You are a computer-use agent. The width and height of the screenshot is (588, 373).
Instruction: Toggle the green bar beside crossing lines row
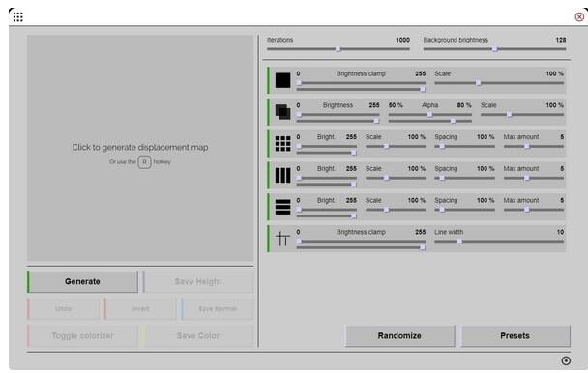[x=268, y=239]
